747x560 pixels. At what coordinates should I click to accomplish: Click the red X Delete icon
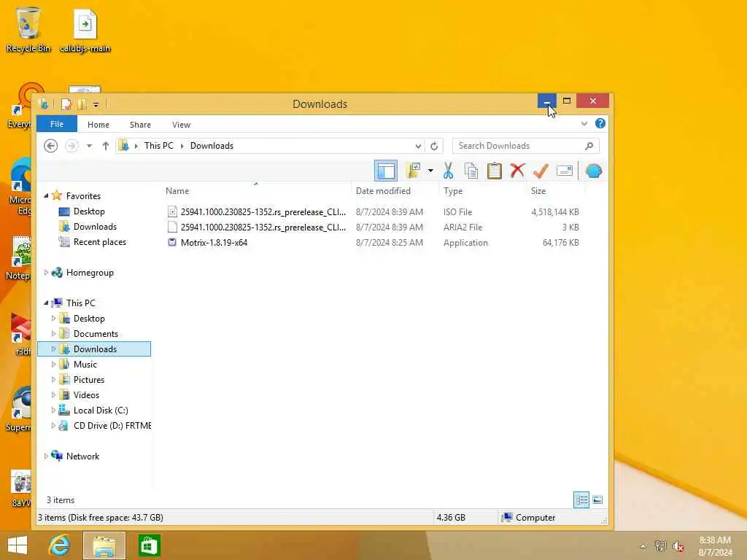point(517,171)
